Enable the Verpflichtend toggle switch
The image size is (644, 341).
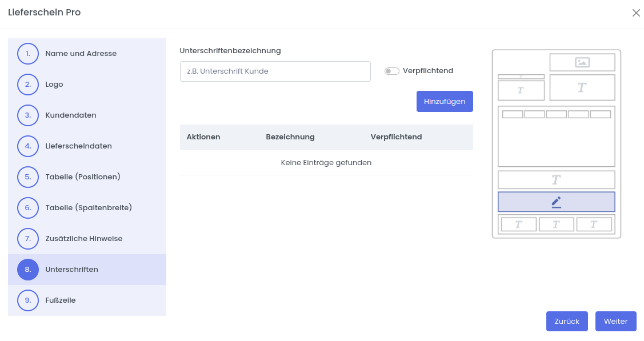[x=391, y=71]
